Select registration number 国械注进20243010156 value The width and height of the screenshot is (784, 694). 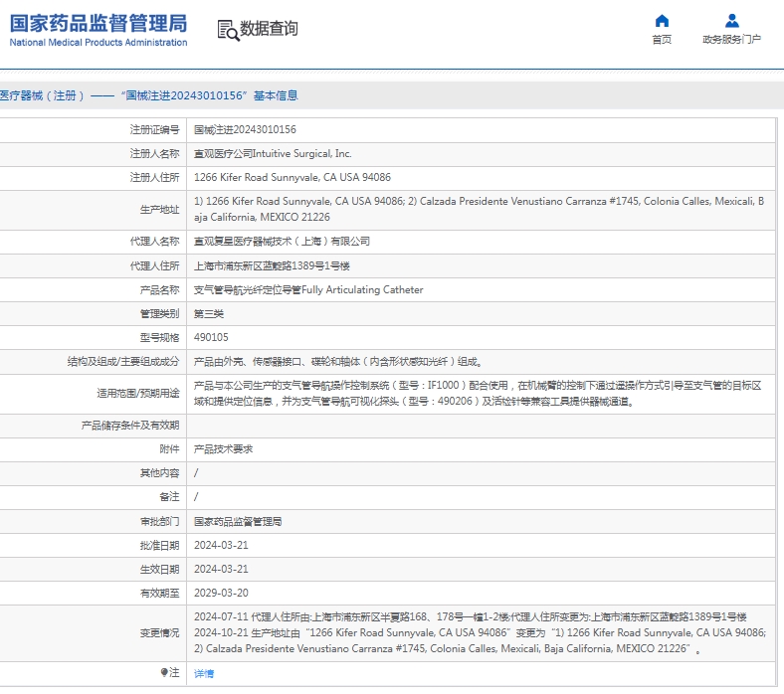coord(245,130)
